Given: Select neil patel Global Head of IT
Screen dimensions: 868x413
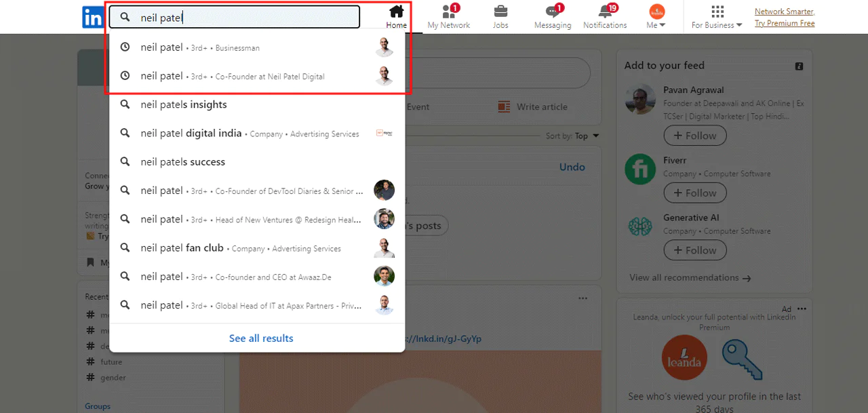Looking at the screenshot, I should coord(257,305).
